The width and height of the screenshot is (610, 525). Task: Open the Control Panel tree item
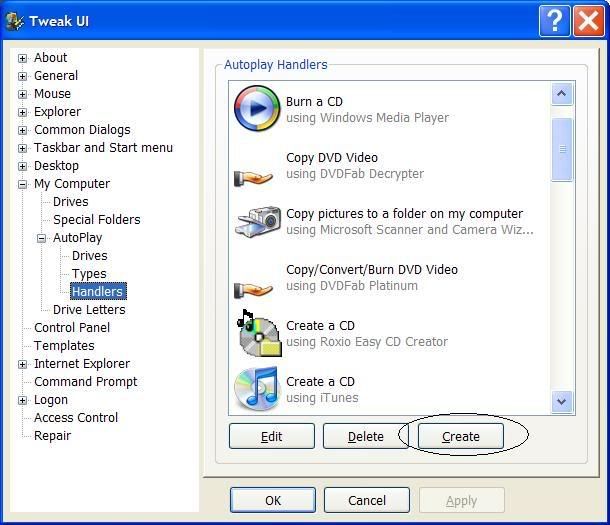click(x=72, y=328)
